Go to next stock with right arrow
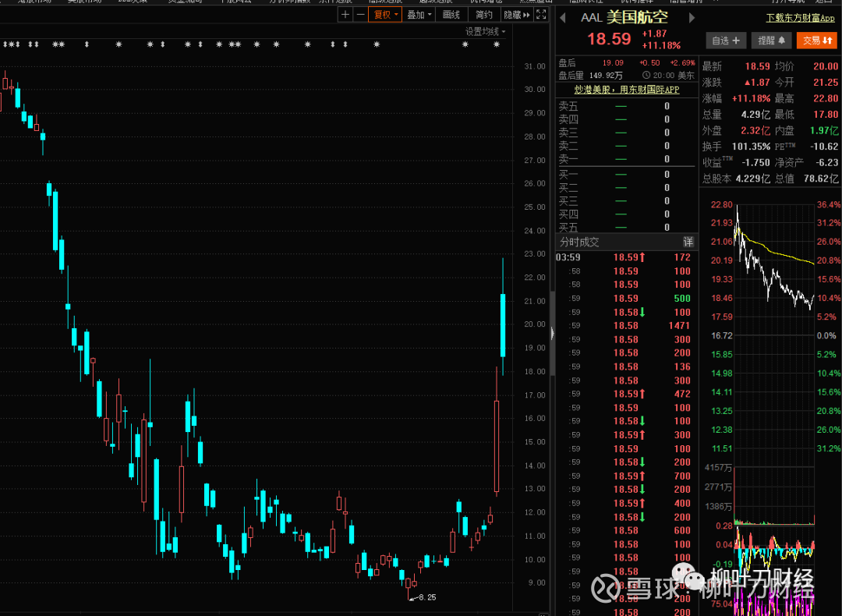The width and height of the screenshot is (842, 616). coord(692,18)
